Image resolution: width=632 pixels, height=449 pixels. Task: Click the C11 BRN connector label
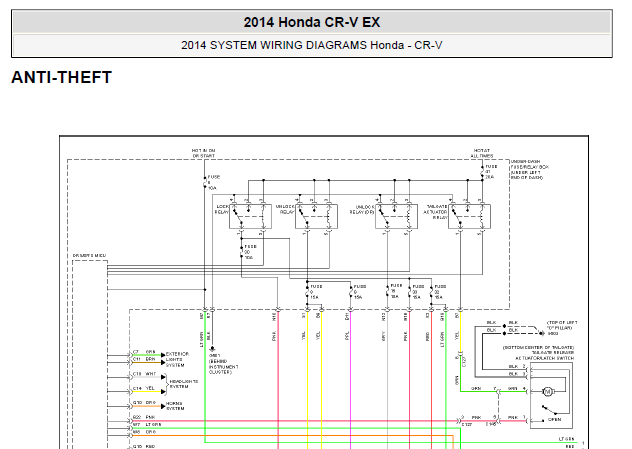144,359
